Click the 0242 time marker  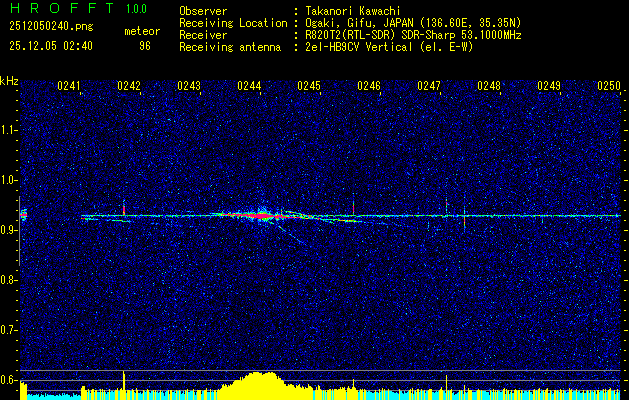(x=129, y=86)
